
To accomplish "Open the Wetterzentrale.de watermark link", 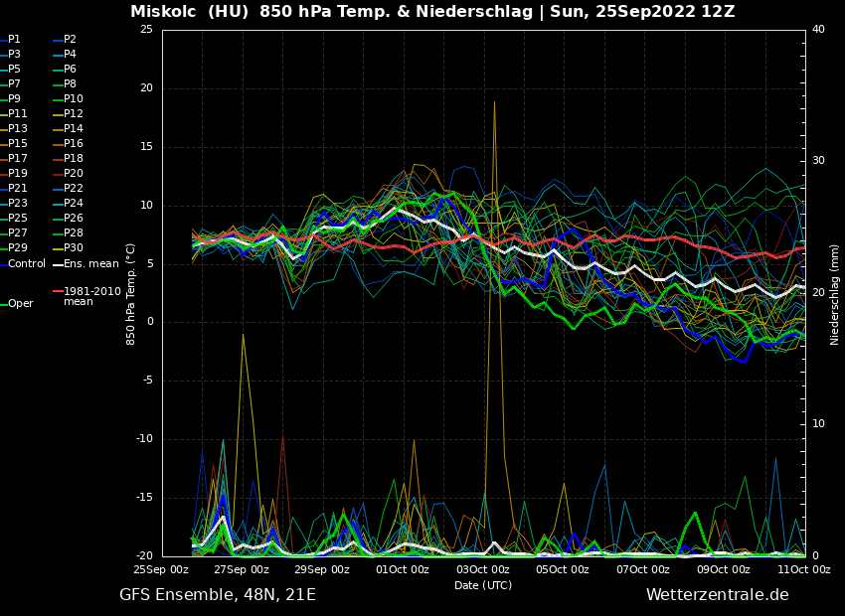I will coord(717,595).
